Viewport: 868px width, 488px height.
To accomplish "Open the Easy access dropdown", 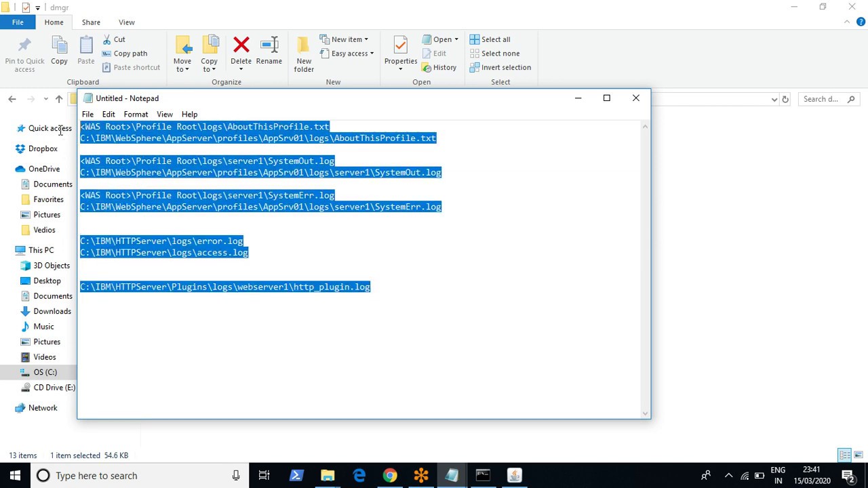I will pos(347,54).
